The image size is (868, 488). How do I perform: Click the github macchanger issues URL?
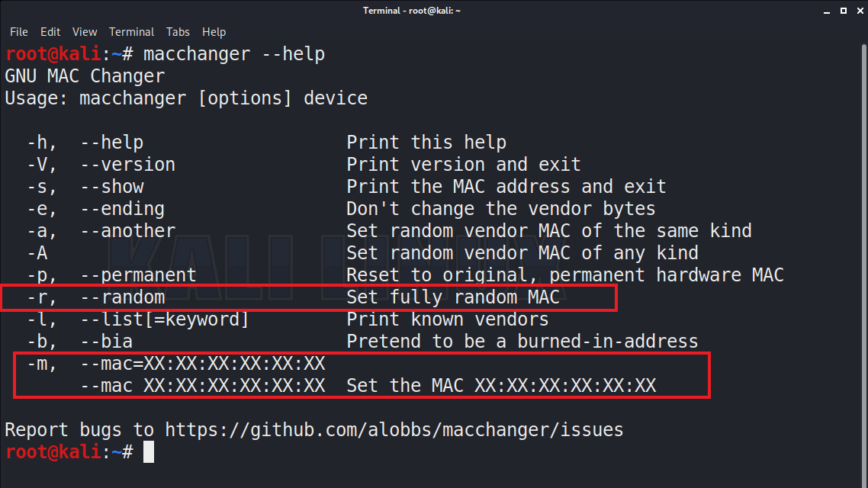pyautogui.click(x=394, y=430)
